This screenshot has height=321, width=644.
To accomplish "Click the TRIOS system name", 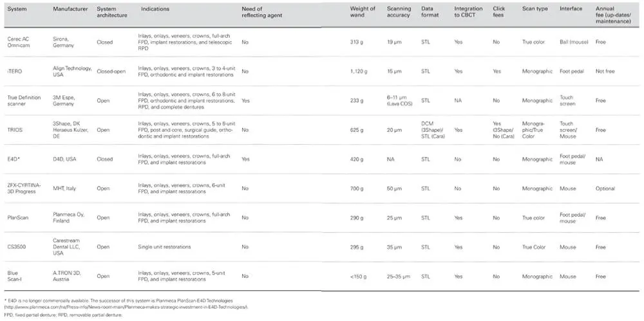I will [x=14, y=130].
